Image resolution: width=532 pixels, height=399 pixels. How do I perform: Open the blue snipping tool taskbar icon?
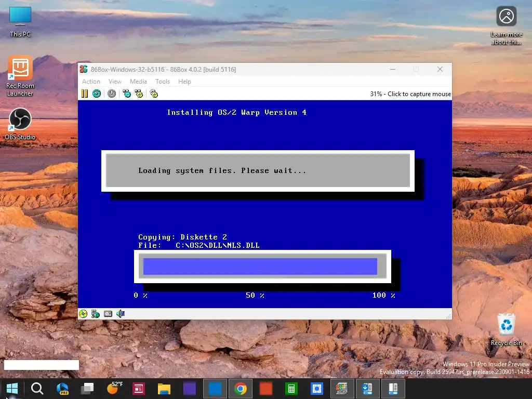tap(317, 389)
